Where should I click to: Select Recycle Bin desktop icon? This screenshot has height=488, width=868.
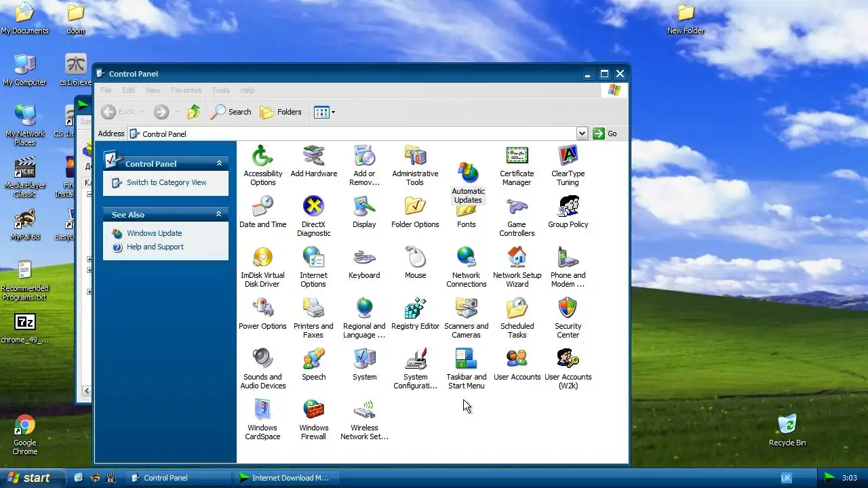tap(787, 430)
